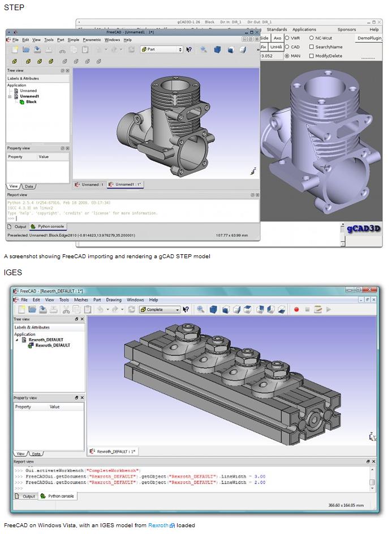Viewport: 392px width, 534px height.
Task: Open Redo history dropdown arrow in Vista FreeCAD
Action: coord(122,310)
